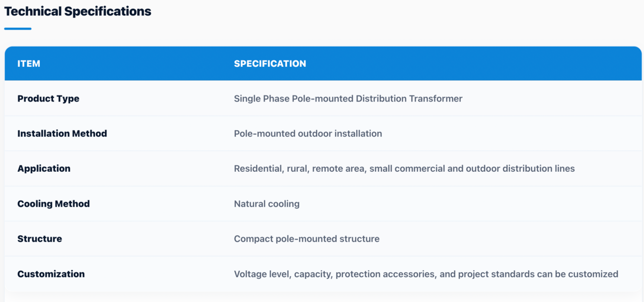
Task: Click the blue table header bar
Action: pos(323,63)
